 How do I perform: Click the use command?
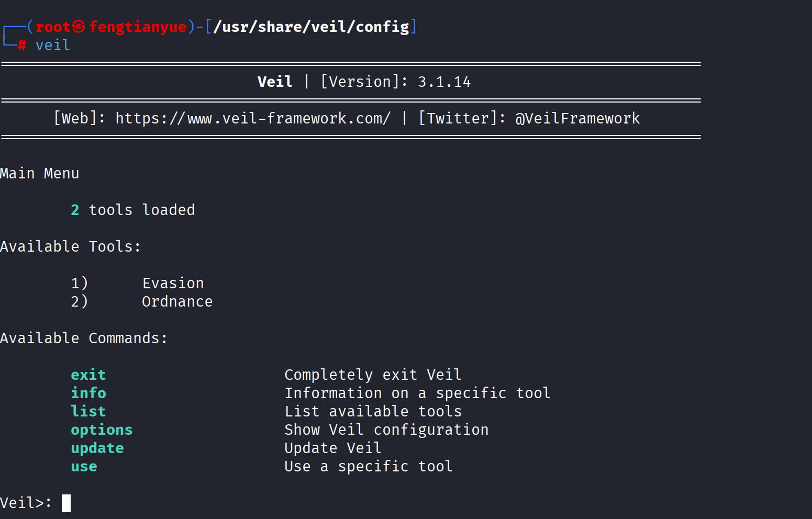(x=84, y=466)
